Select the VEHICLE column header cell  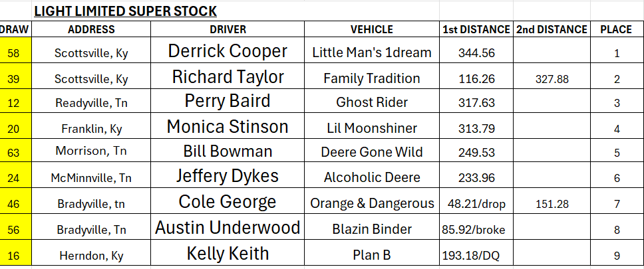(372, 29)
